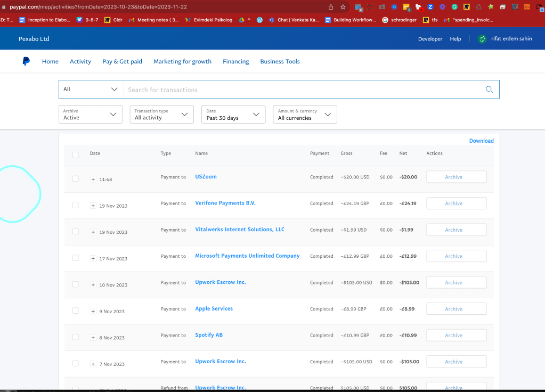Image resolution: width=545 pixels, height=392 pixels.
Task: Expand the 9 Nov 2023 Apple Services row
Action: (x=93, y=312)
